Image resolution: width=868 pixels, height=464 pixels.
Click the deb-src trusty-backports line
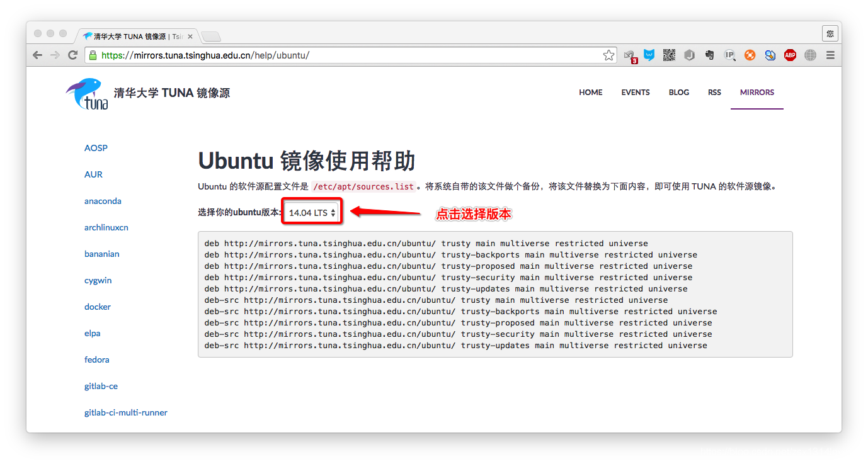pyautogui.click(x=461, y=312)
